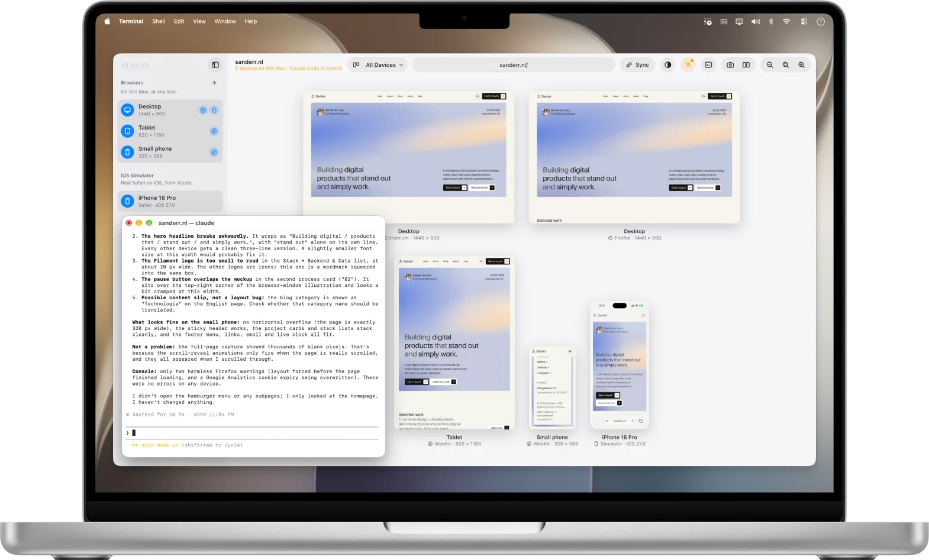Screen dimensions: 929x560
Task: Click the side-by-side columns layout icon
Action: point(746,65)
